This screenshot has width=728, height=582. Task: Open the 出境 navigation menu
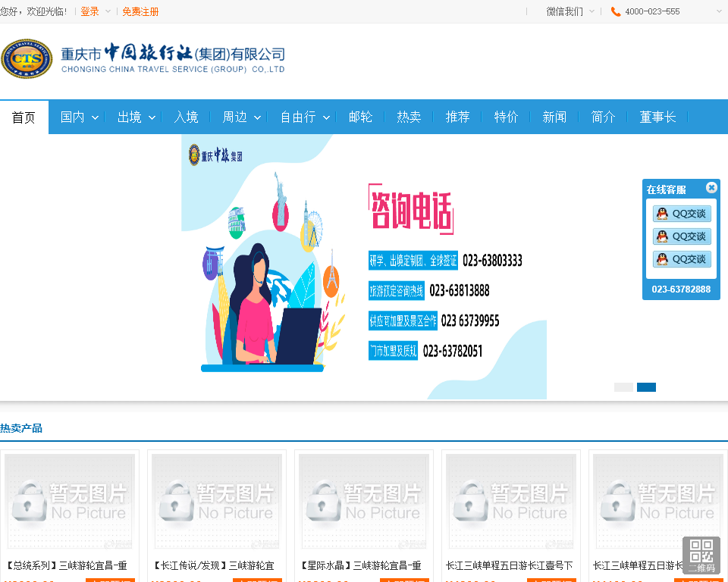coord(130,117)
